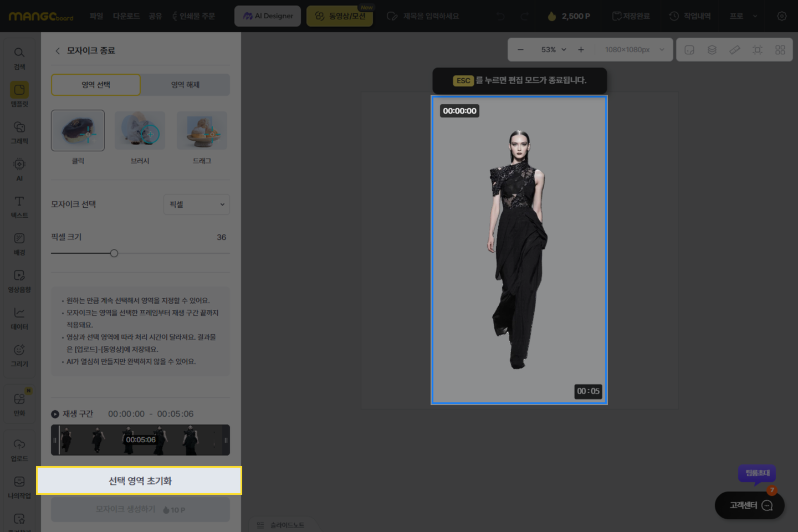Click the 선택 영역 초기화 button
Screen dimensions: 798x532
140,480
